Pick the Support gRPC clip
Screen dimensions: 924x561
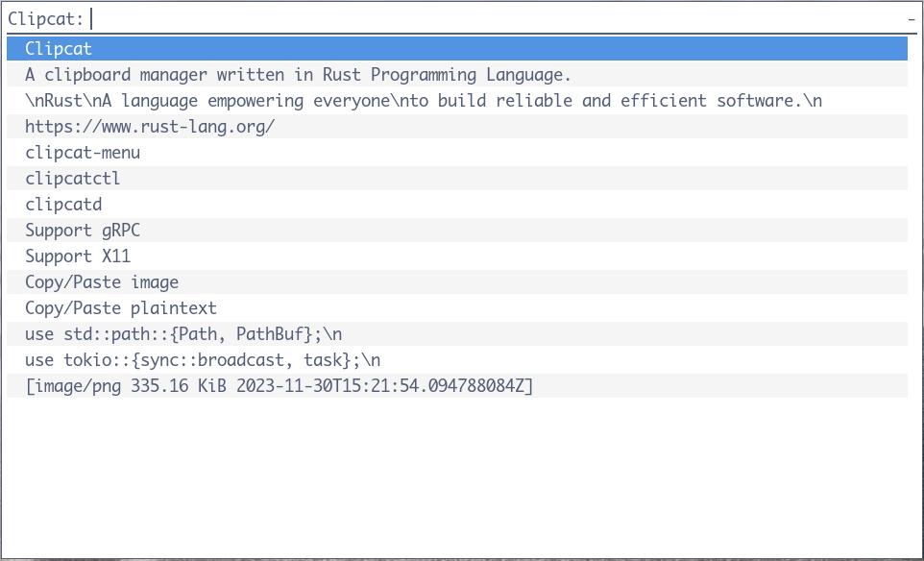click(456, 230)
